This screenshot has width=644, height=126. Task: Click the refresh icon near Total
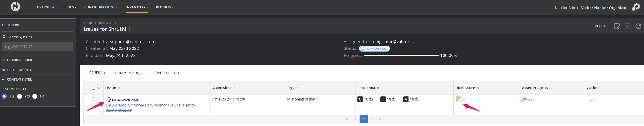click(638, 26)
